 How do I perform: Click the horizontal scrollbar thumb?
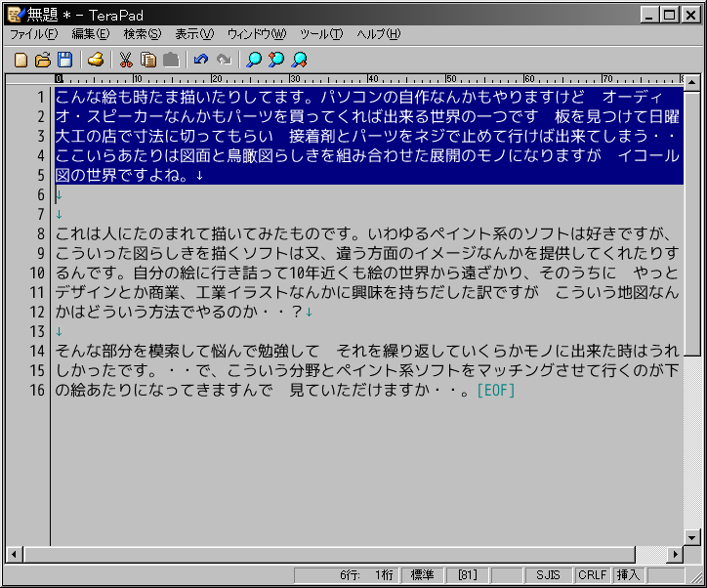[x=329, y=554]
